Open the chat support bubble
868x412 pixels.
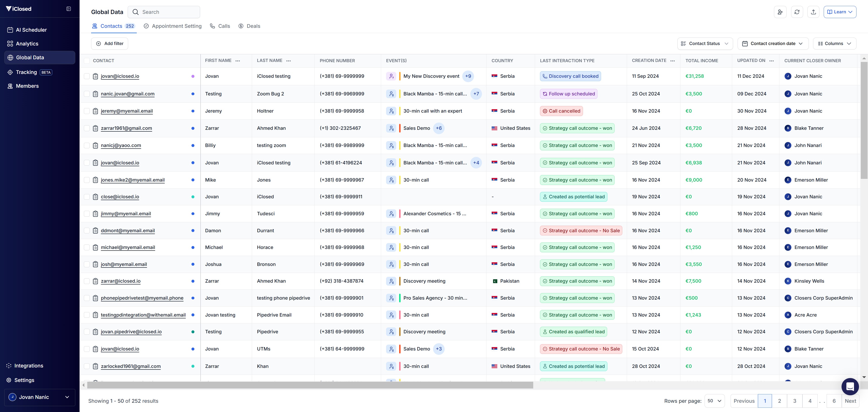pyautogui.click(x=850, y=386)
